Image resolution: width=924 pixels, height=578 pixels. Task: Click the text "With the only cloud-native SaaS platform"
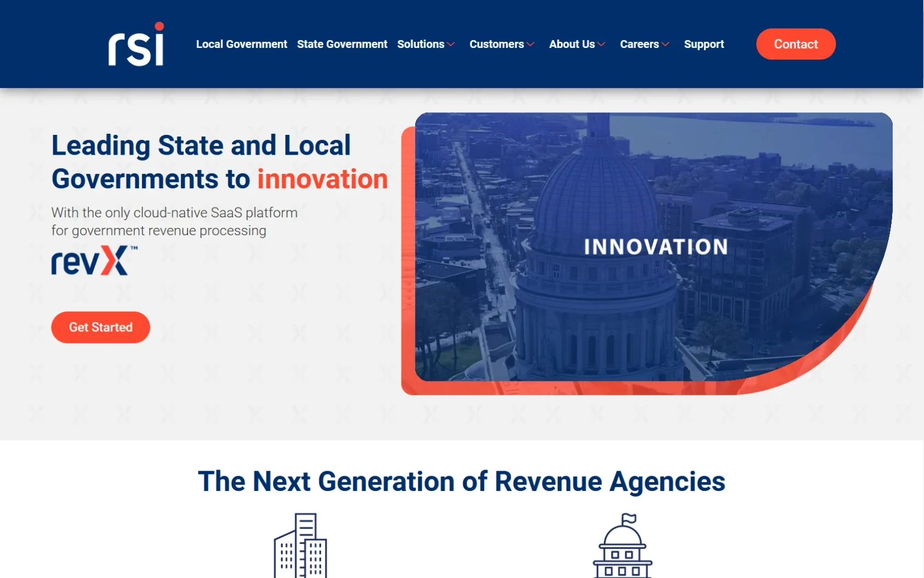(174, 212)
